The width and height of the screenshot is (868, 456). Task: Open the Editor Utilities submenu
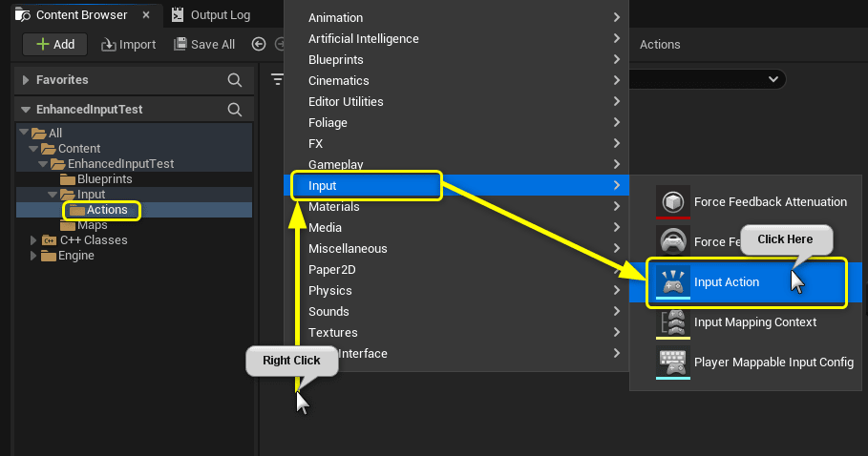pos(456,102)
